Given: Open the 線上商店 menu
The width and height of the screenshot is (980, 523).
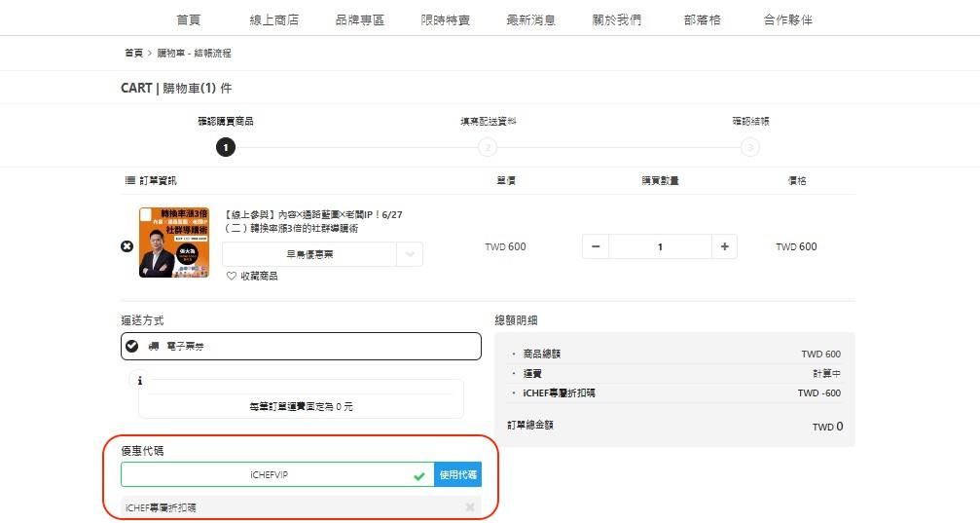Looking at the screenshot, I should click(274, 19).
